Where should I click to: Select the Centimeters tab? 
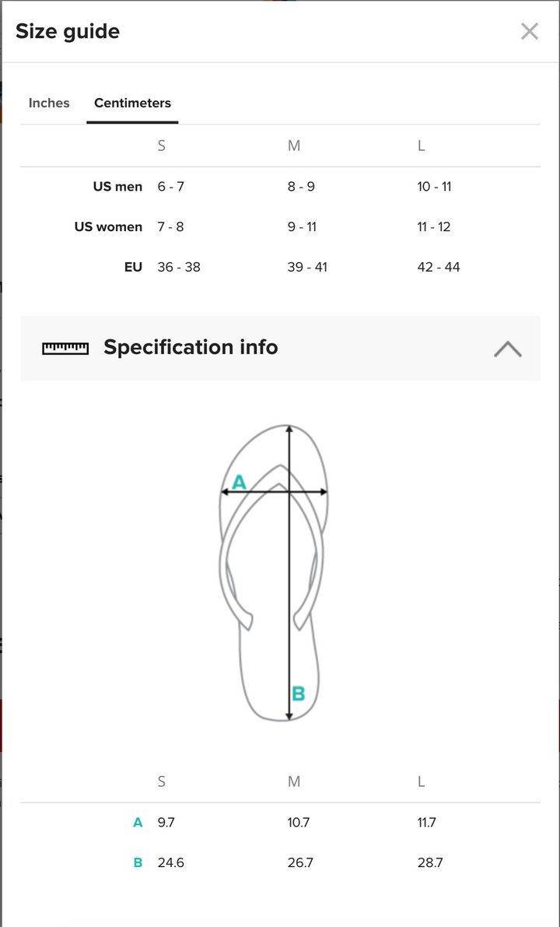[x=132, y=103]
